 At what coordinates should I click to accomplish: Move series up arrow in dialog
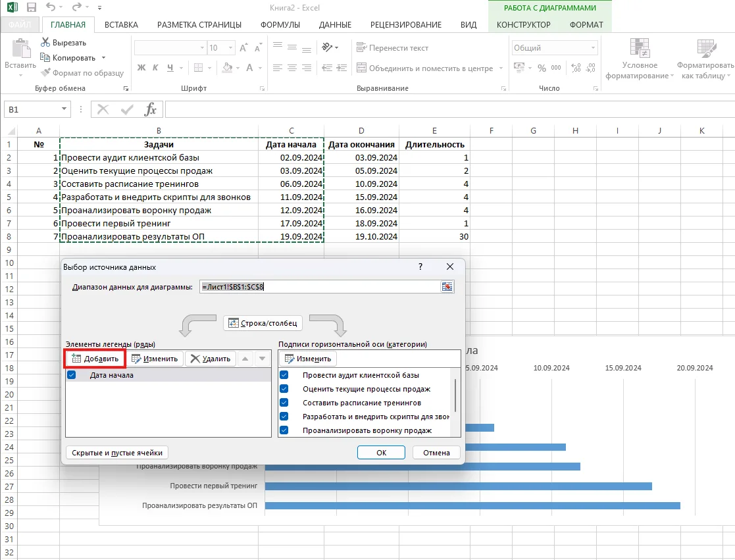tap(245, 359)
